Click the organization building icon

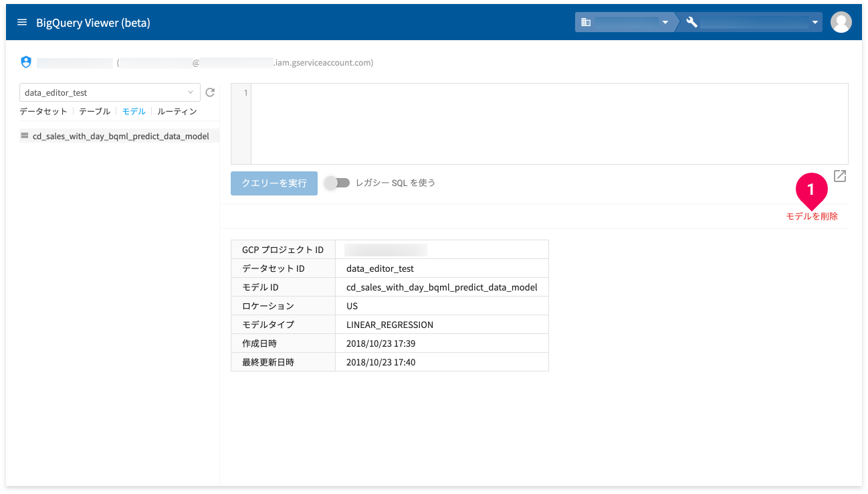(586, 23)
